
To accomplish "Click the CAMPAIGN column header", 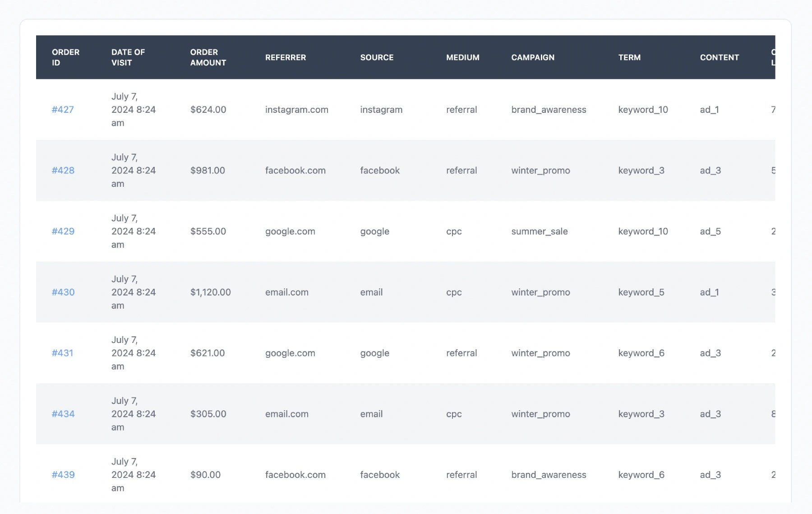I will click(x=533, y=57).
